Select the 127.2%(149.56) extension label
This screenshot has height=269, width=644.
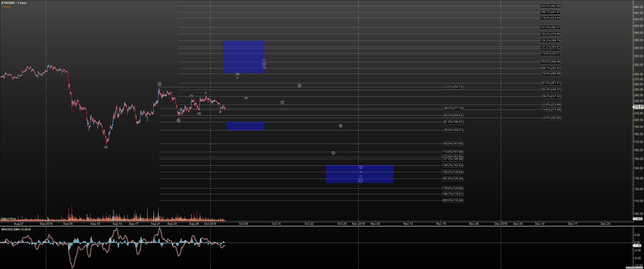coord(452,159)
